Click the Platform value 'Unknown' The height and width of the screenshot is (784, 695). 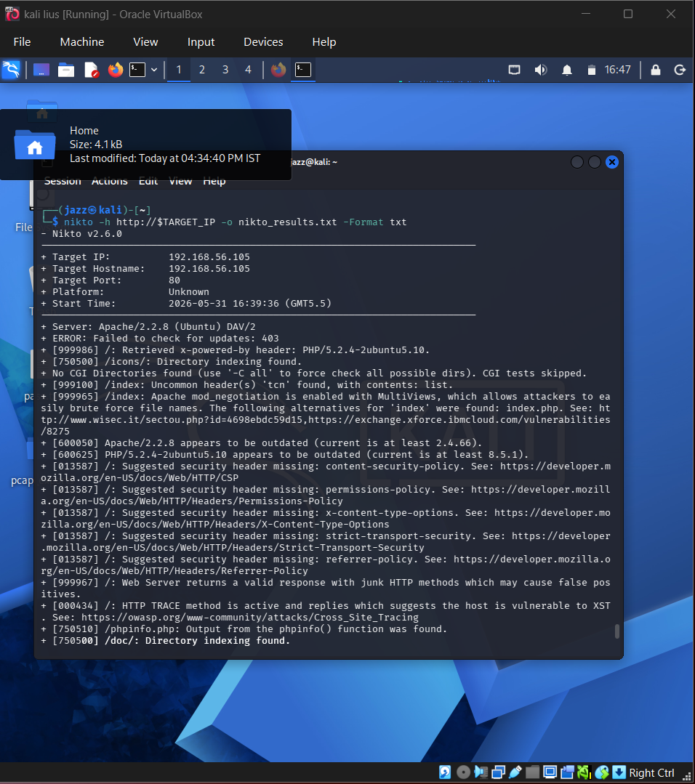tap(188, 291)
